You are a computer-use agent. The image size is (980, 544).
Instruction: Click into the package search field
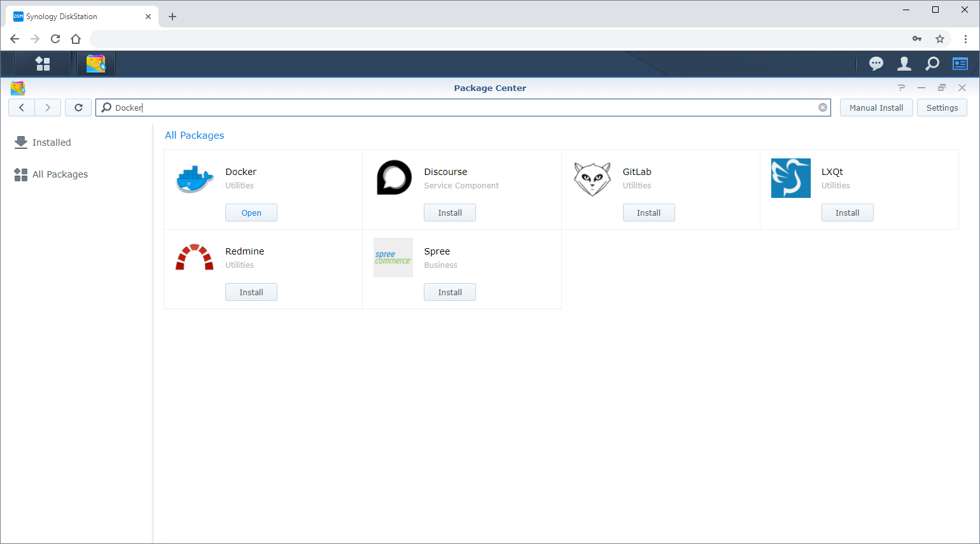pyautogui.click(x=463, y=108)
